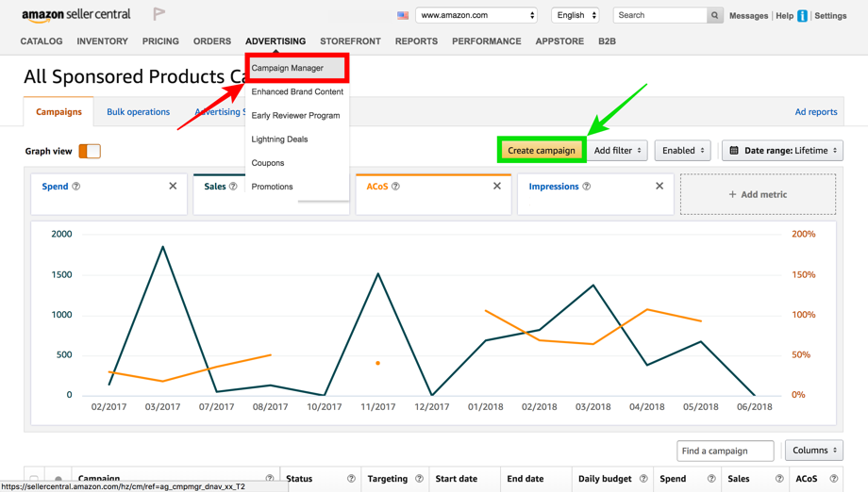Click the blue Help info icon
Viewport: 868px width, 492px height.
[802, 16]
